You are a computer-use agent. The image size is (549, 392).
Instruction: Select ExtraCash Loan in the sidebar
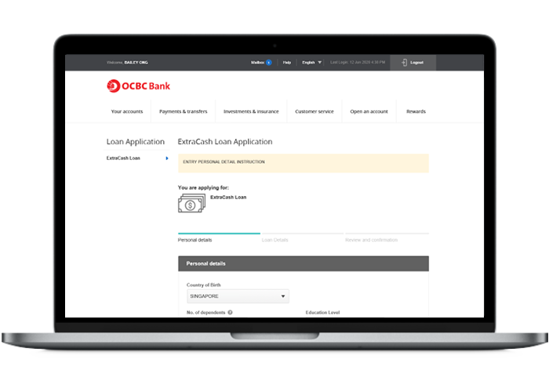123,158
